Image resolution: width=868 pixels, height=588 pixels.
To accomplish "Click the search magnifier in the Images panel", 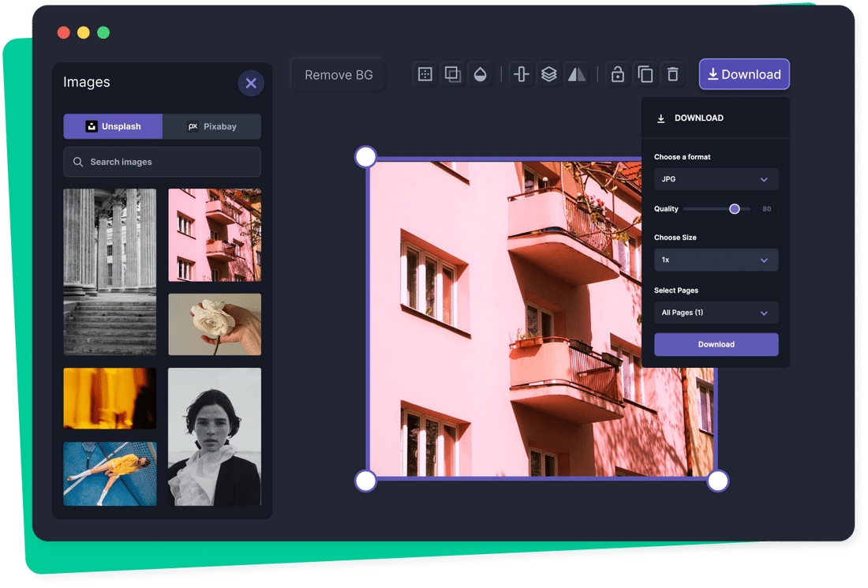I will pos(77,162).
